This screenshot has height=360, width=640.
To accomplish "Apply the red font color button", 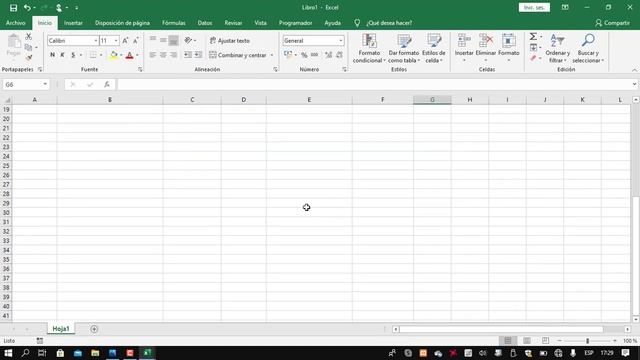I will 130,55.
